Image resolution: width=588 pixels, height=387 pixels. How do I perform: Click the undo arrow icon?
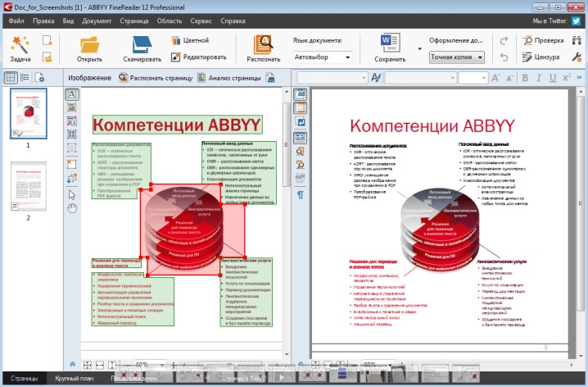pos(504,57)
